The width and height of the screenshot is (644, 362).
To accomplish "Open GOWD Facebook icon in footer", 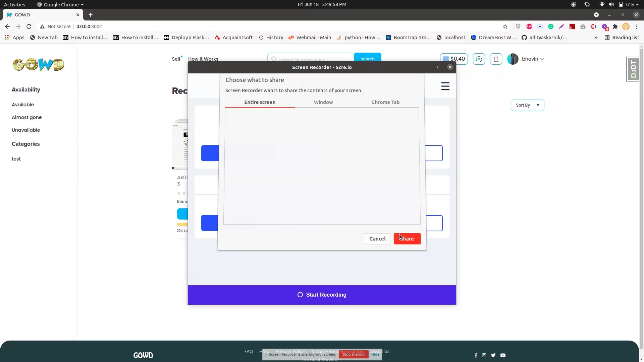I will pyautogui.click(x=476, y=355).
